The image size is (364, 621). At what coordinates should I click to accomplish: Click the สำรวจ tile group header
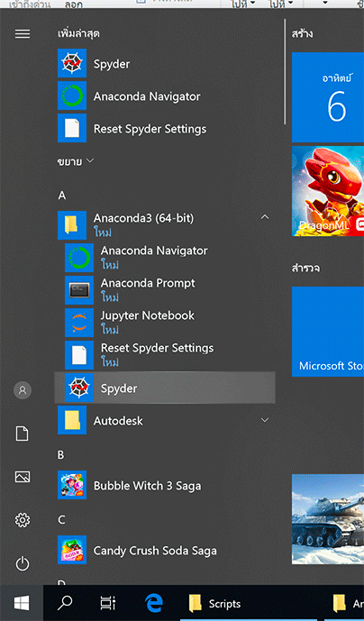tap(305, 268)
